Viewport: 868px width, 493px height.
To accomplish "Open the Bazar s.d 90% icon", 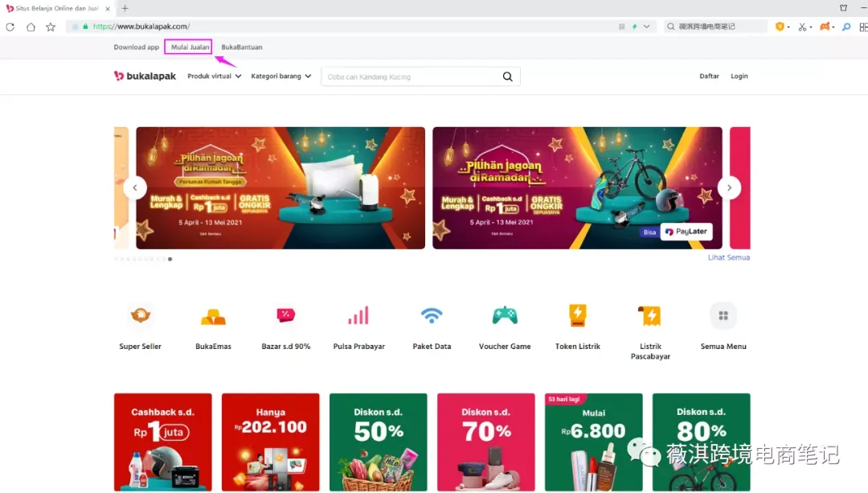I will click(x=285, y=315).
